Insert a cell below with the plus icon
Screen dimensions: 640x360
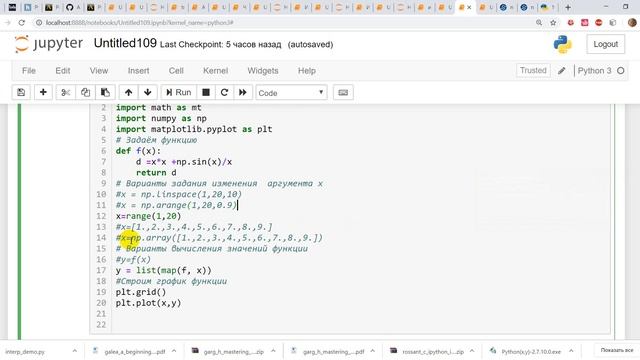[x=43, y=93]
